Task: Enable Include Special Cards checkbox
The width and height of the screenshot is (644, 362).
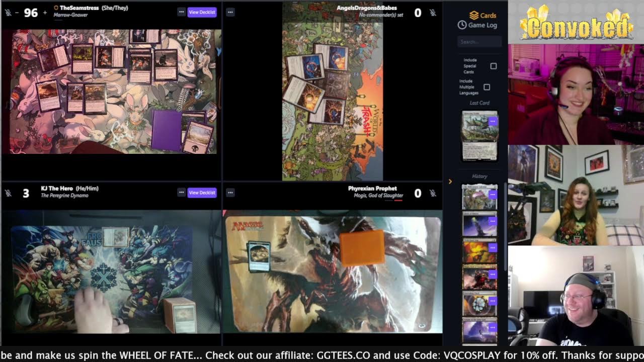Action: coord(493,66)
